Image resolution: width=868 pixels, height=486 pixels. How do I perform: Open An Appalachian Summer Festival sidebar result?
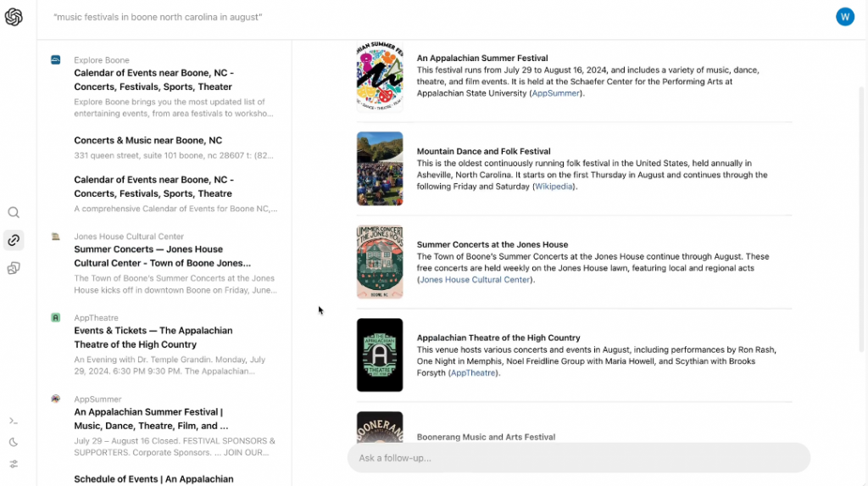tap(151, 419)
